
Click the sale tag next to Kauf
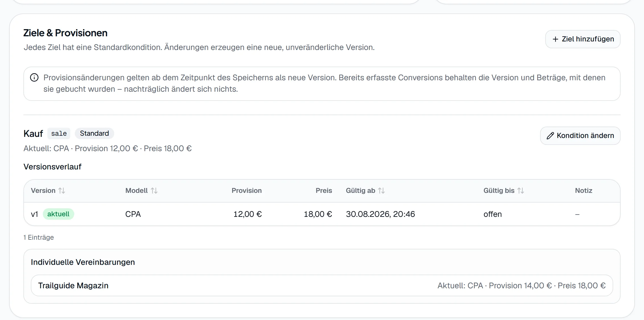(x=59, y=133)
